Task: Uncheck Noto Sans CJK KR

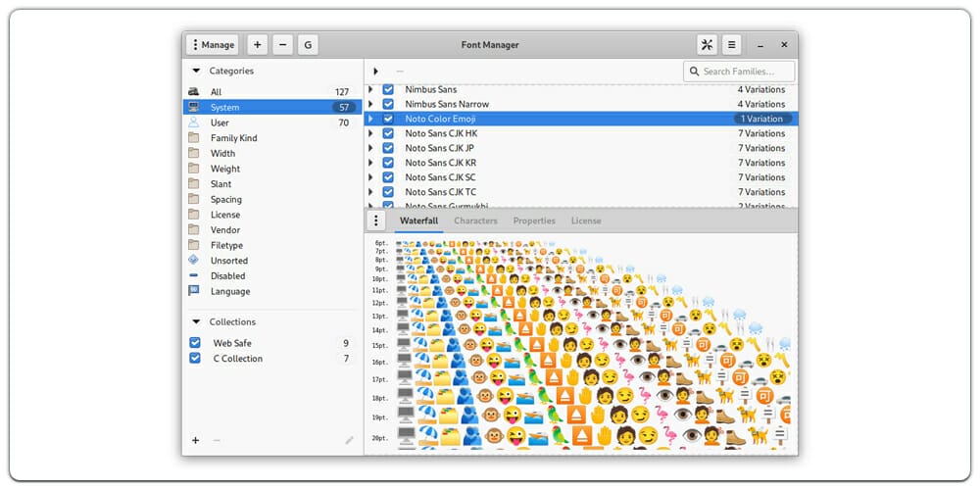Action: 388,163
